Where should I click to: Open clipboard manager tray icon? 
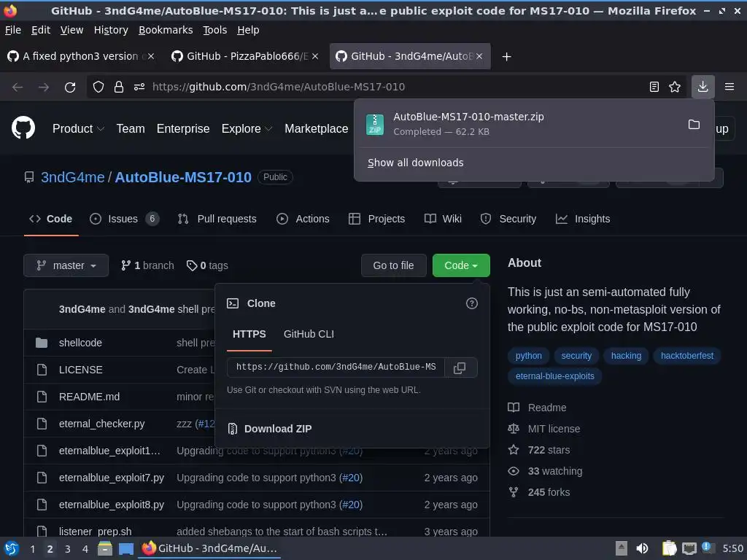point(669,548)
